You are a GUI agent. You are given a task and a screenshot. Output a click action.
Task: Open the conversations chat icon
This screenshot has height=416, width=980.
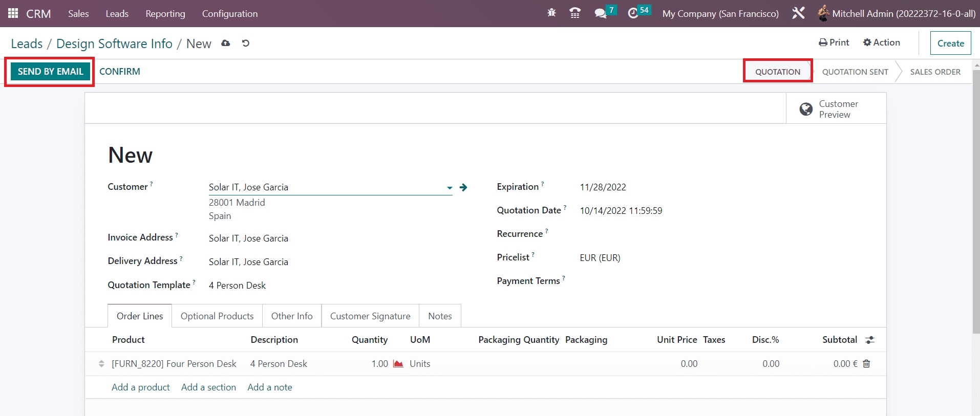(x=600, y=13)
